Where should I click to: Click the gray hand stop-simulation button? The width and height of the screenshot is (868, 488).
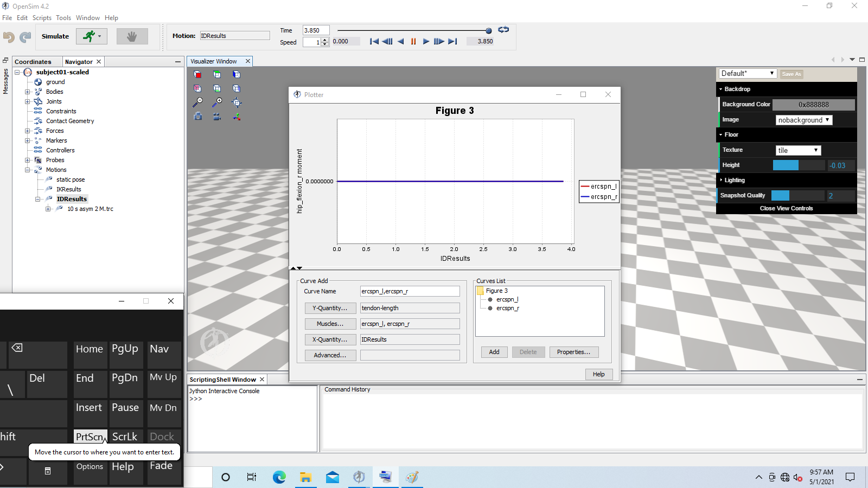click(x=132, y=36)
